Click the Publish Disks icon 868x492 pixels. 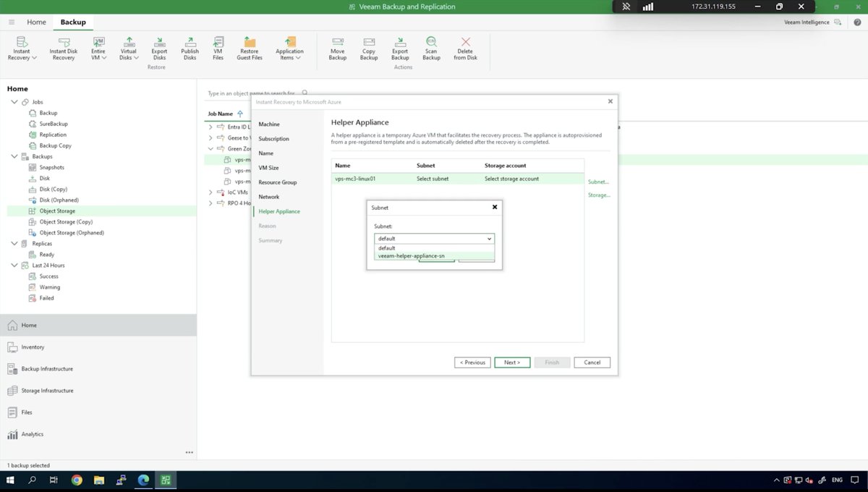(190, 48)
